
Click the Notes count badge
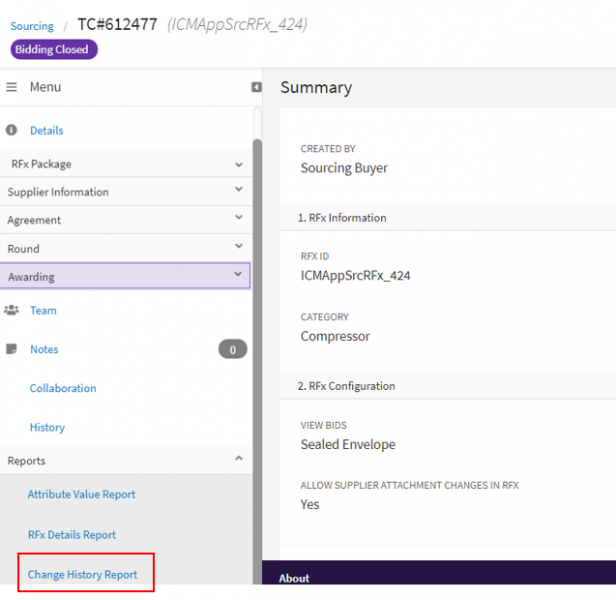click(x=232, y=349)
